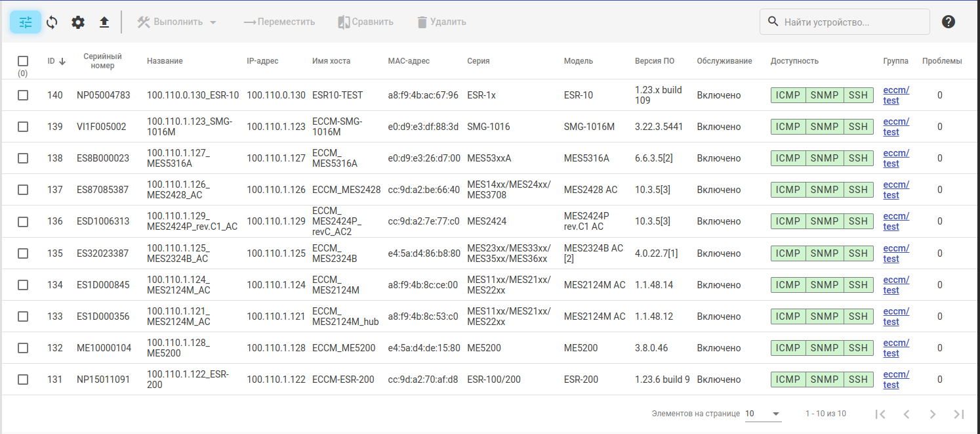Check the box for device ID 138

coord(23,158)
